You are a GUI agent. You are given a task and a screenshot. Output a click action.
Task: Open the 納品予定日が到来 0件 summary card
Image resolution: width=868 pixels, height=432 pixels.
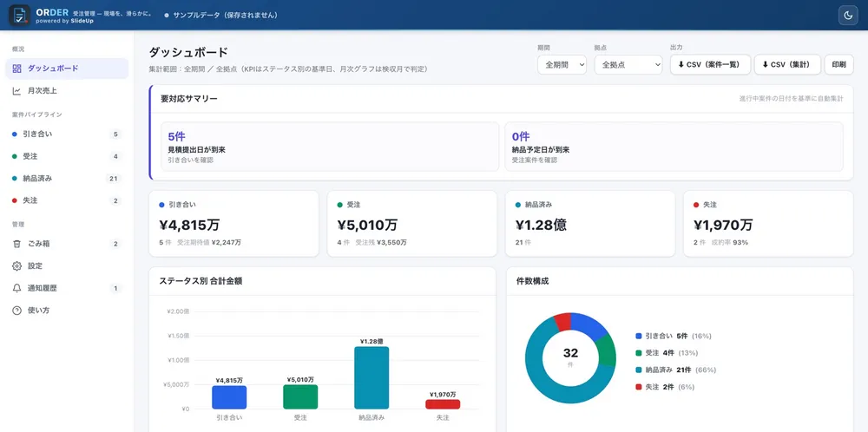pos(674,147)
